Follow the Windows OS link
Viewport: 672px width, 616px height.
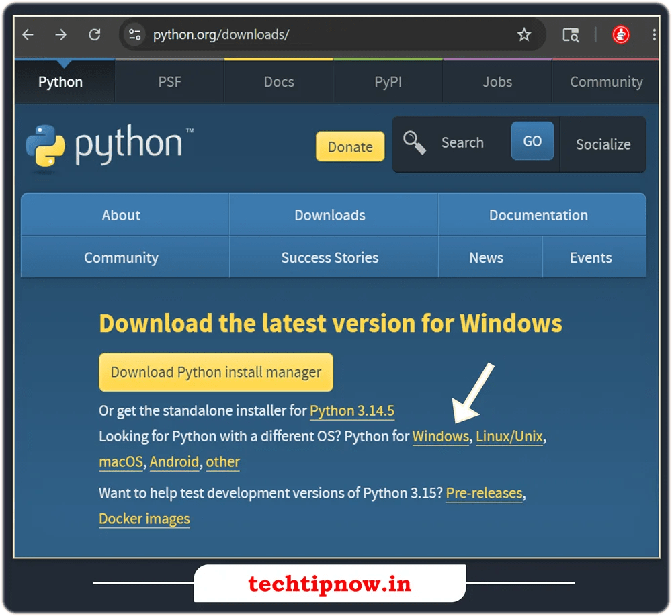point(441,437)
